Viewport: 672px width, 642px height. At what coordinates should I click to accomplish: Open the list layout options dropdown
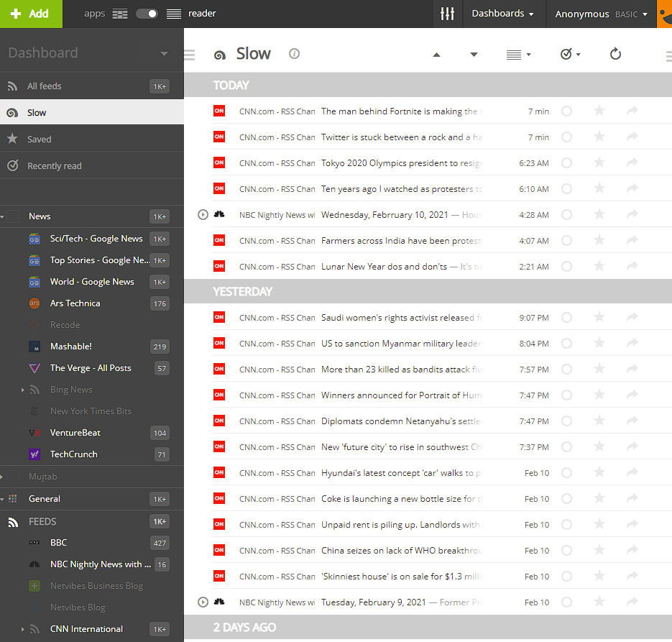coord(519,55)
